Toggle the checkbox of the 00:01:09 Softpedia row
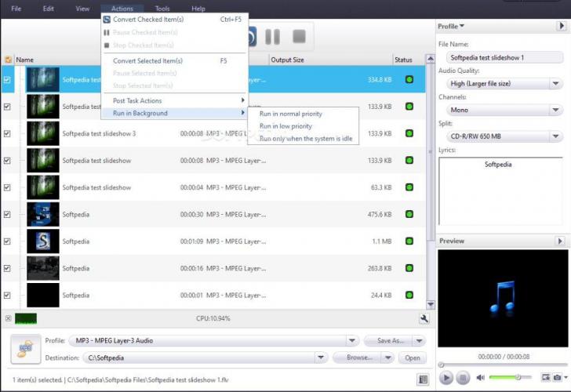The image size is (571, 392). coord(7,241)
